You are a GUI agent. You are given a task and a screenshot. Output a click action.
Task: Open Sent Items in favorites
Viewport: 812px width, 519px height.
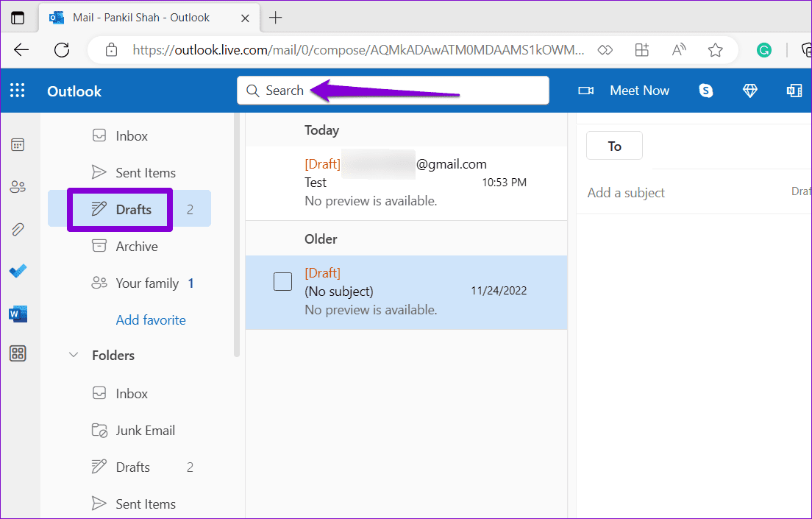129,173
